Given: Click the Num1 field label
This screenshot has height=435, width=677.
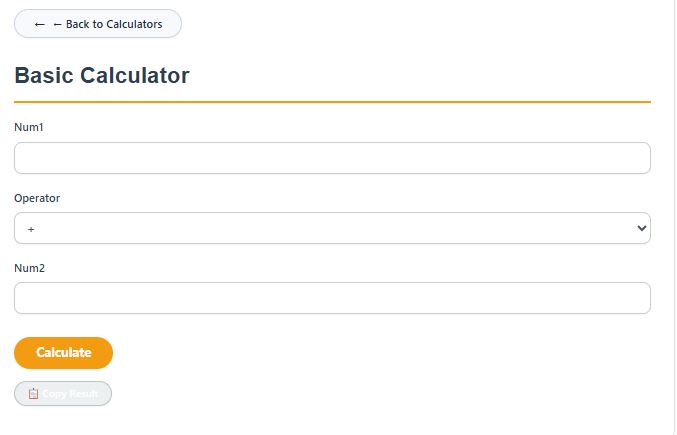Looking at the screenshot, I should click(x=29, y=127).
